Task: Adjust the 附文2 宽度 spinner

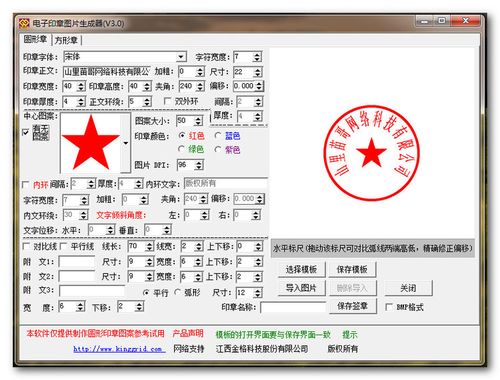Action: 199,277
